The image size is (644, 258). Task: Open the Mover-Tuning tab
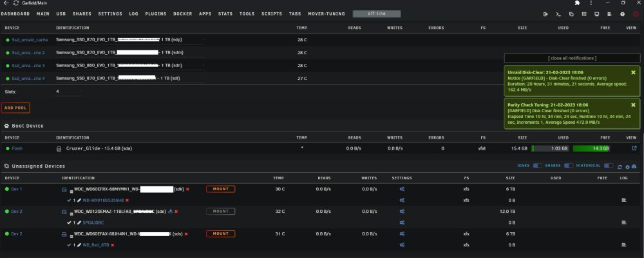pos(327,14)
